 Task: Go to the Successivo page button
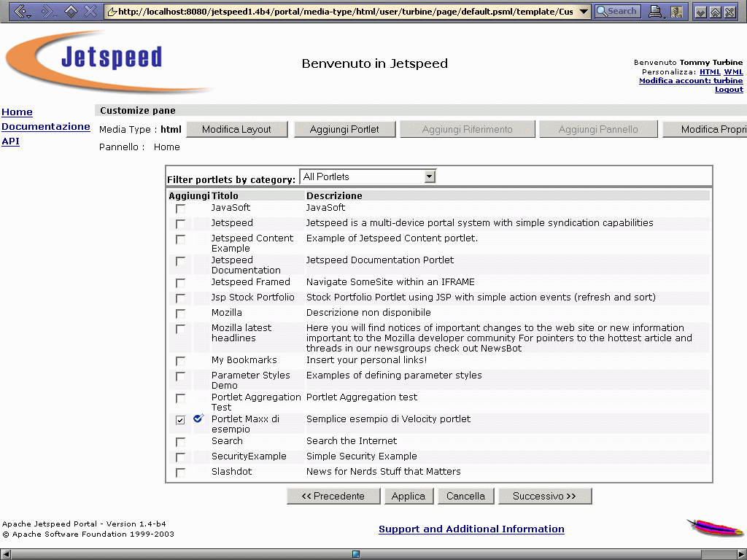pyautogui.click(x=544, y=496)
